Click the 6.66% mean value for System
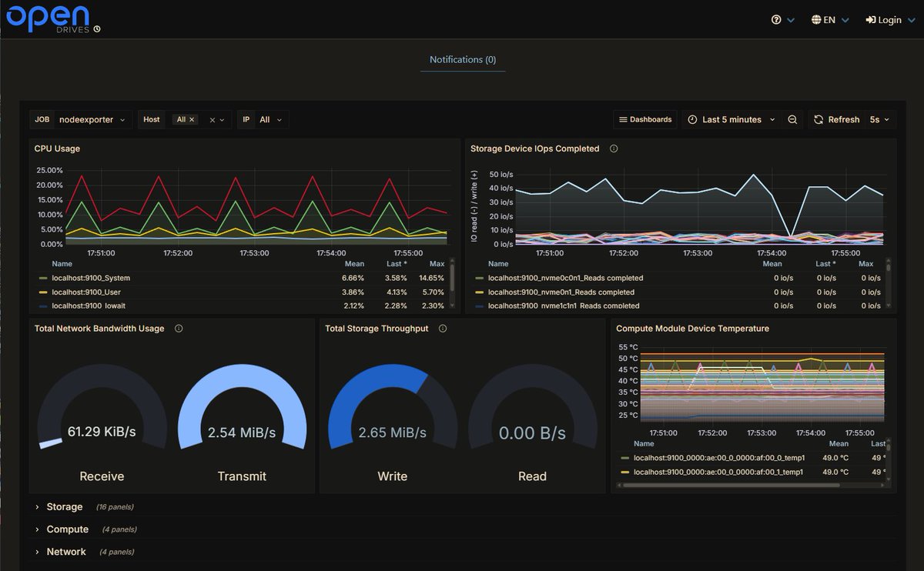924x571 pixels. [353, 278]
